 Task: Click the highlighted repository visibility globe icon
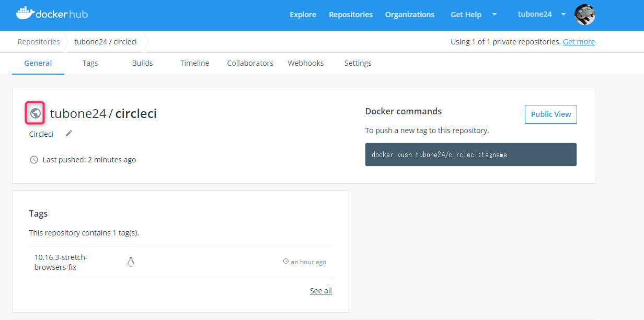(x=34, y=113)
